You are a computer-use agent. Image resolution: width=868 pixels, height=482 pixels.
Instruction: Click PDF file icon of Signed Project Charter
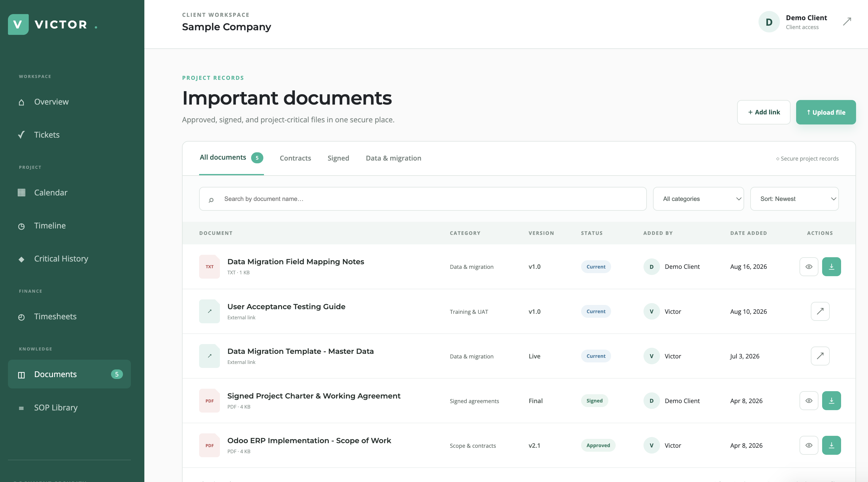(209, 400)
